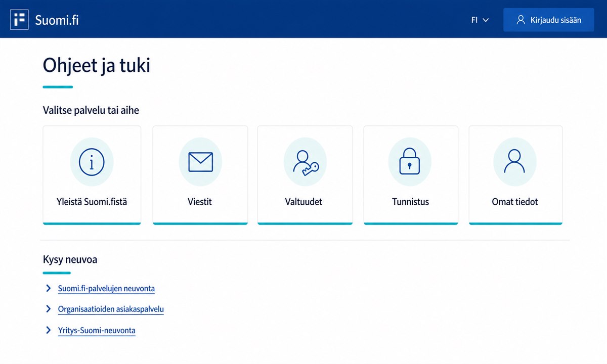Open the Viestit card label
The width and height of the screenshot is (607, 364).
tap(200, 202)
